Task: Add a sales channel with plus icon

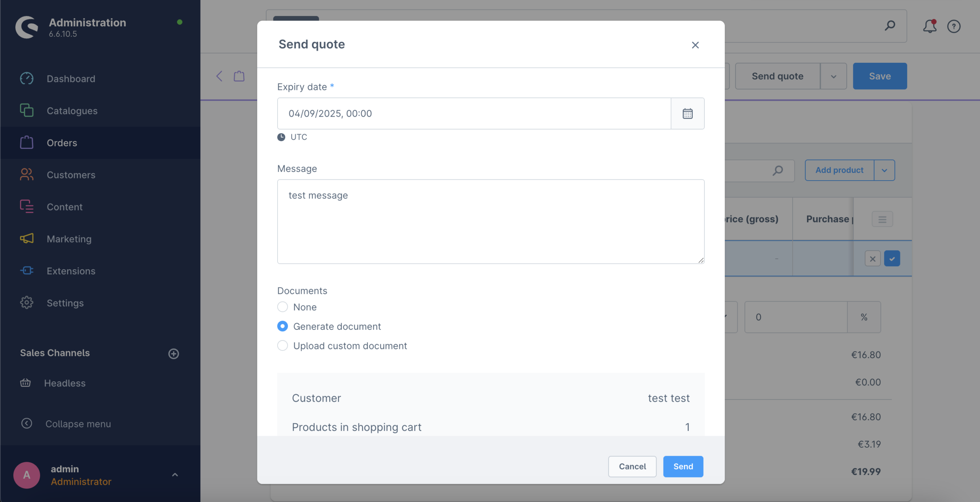Action: 174,354
